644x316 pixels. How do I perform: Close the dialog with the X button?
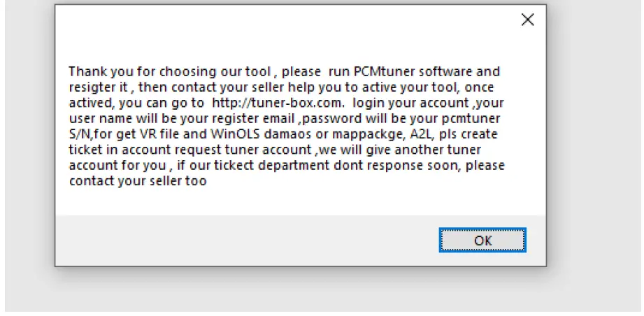click(x=528, y=20)
